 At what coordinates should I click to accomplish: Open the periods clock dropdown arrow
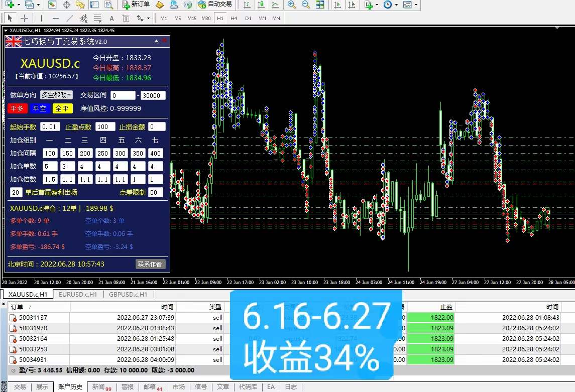(x=396, y=5)
